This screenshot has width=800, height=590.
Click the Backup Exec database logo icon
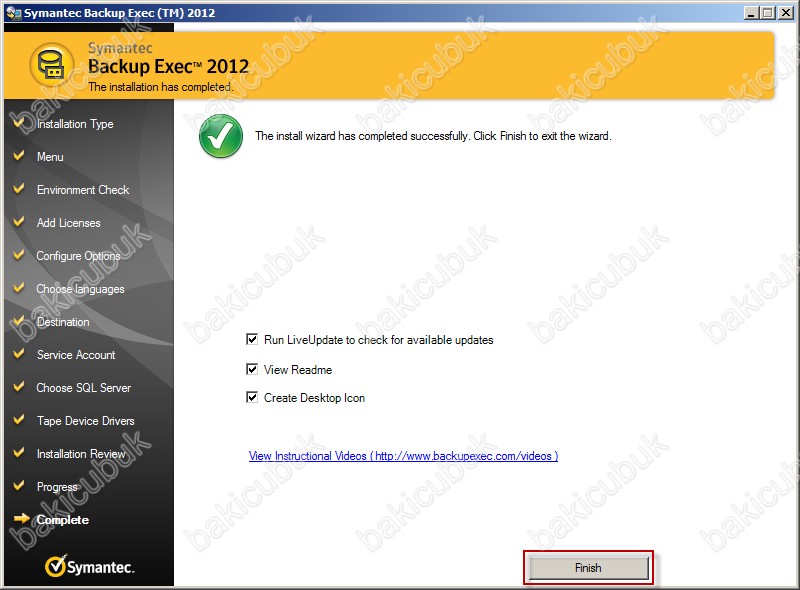point(52,65)
